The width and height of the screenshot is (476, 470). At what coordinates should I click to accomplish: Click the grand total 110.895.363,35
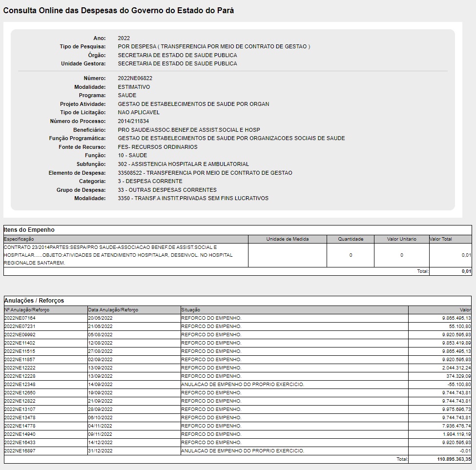454,460
